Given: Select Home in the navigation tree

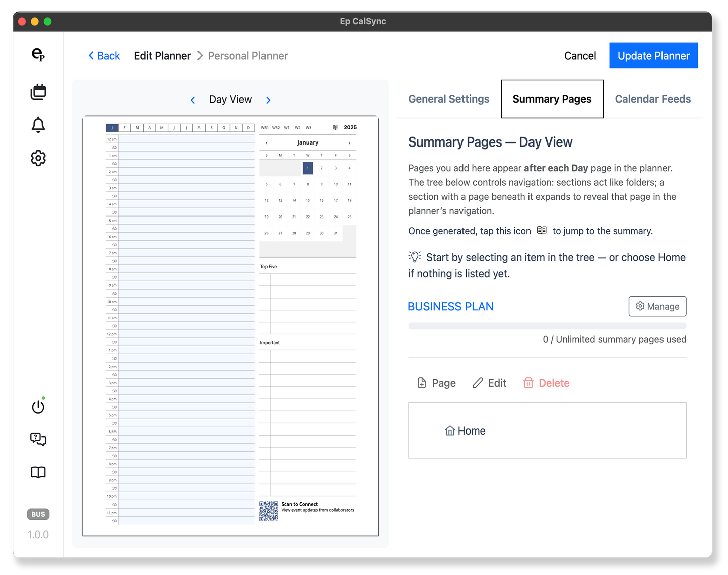Looking at the screenshot, I should 465,430.
